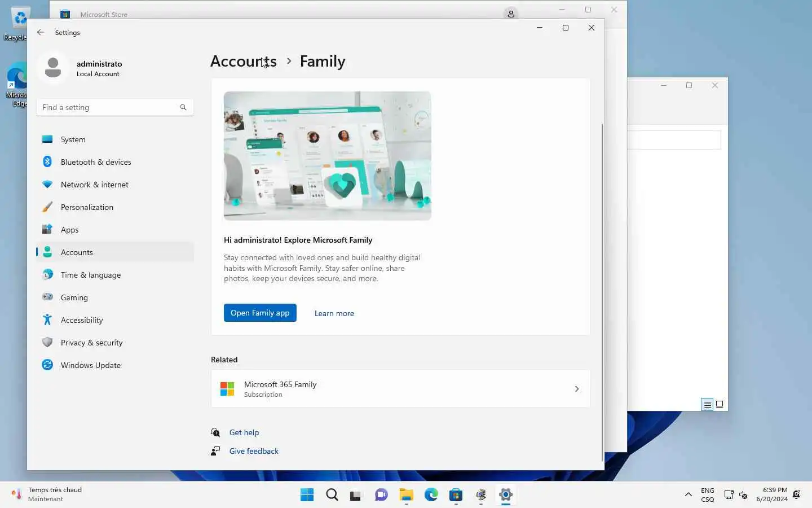
Task: Click the text field in the background window
Action: [x=674, y=140]
